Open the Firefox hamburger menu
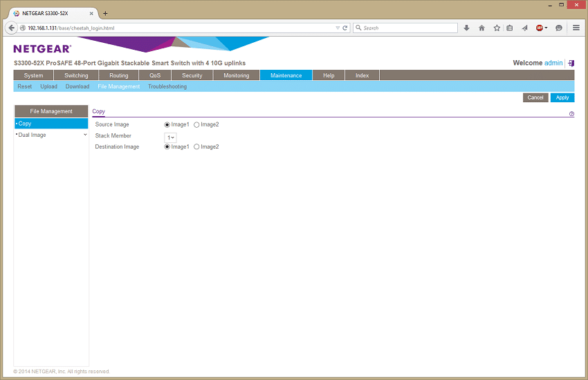Image resolution: width=588 pixels, height=380 pixels. pyautogui.click(x=576, y=28)
